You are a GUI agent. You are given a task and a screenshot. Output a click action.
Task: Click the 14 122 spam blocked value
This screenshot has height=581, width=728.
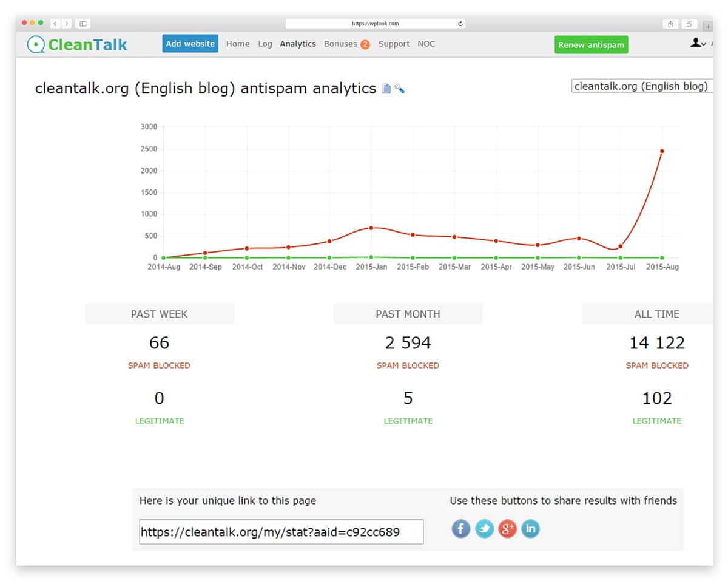pyautogui.click(x=657, y=343)
